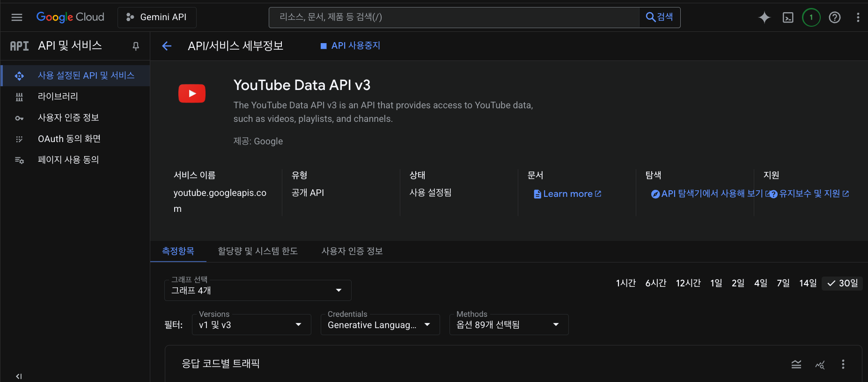Open the Learn more documentation link
This screenshot has height=382, width=868.
click(x=567, y=194)
